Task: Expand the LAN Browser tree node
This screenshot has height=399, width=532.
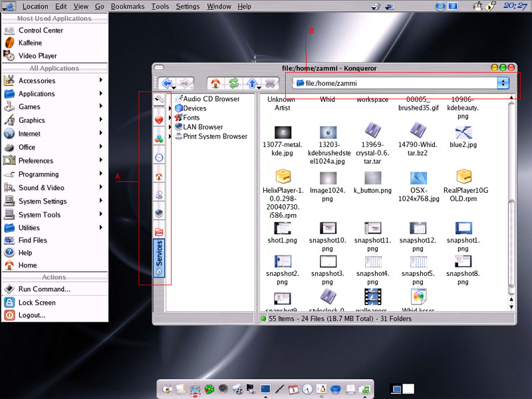Action: 170,127
